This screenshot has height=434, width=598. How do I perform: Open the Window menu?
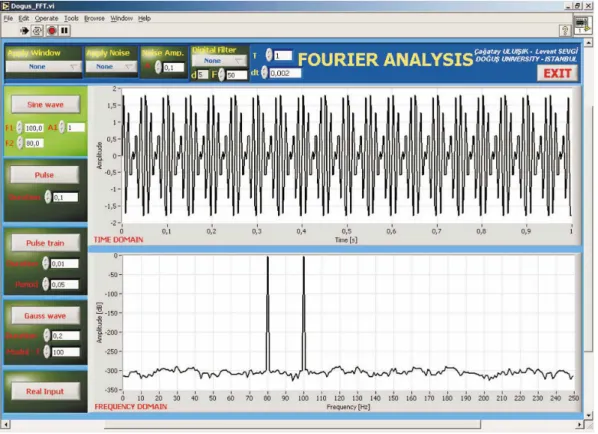click(x=122, y=18)
